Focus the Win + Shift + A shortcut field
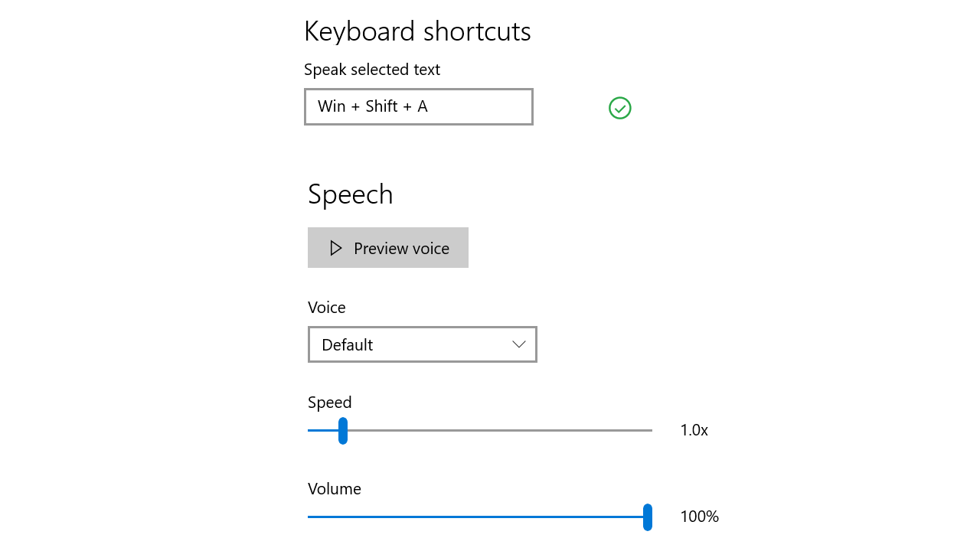This screenshot has width=980, height=551. [419, 106]
